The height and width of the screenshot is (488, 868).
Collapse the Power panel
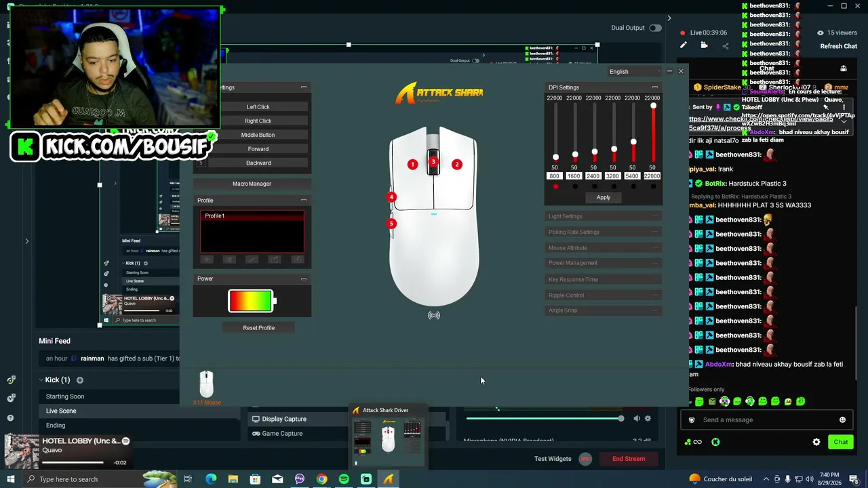(x=304, y=279)
